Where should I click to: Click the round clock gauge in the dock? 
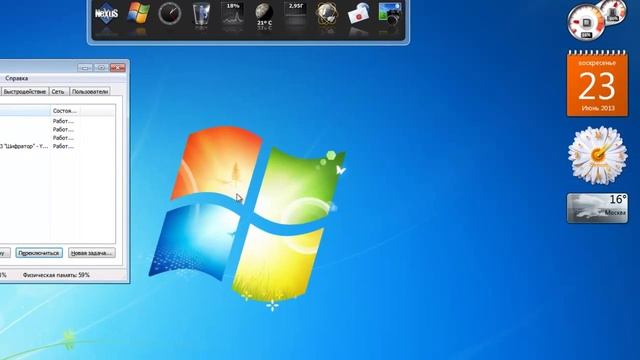pos(169,13)
